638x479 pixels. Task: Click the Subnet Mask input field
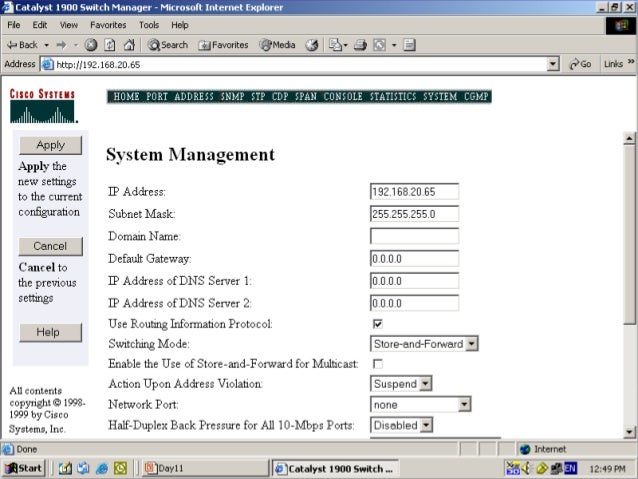coord(414,214)
